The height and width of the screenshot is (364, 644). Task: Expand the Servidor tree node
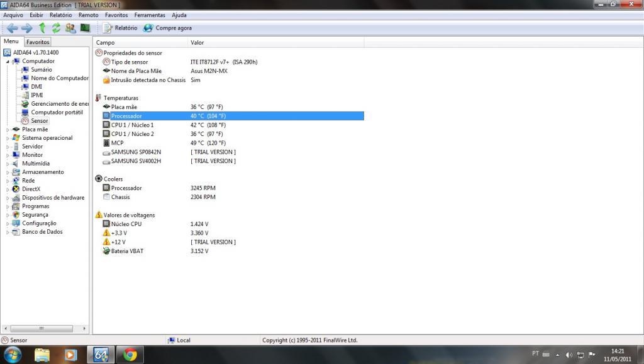coord(8,147)
